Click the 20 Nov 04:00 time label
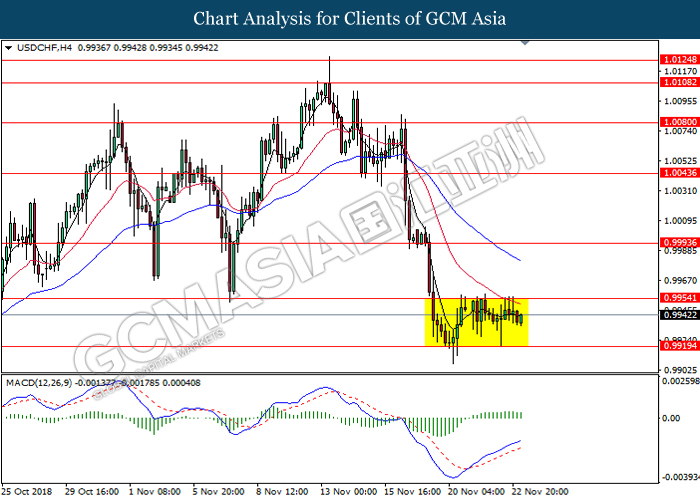Viewport: 700px width, 500px height. pos(477,492)
